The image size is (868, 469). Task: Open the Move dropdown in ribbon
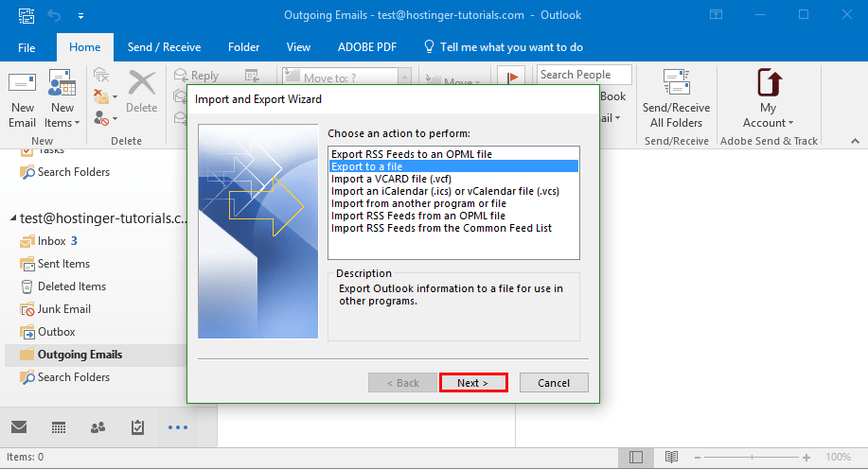pyautogui.click(x=452, y=81)
